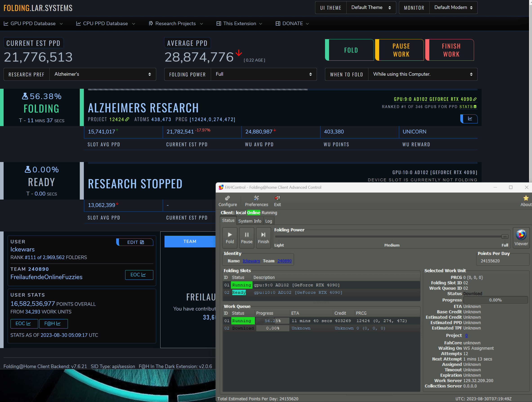This screenshot has height=402, width=532.
Task: Click the Ickewars name link
Action: [x=251, y=261]
